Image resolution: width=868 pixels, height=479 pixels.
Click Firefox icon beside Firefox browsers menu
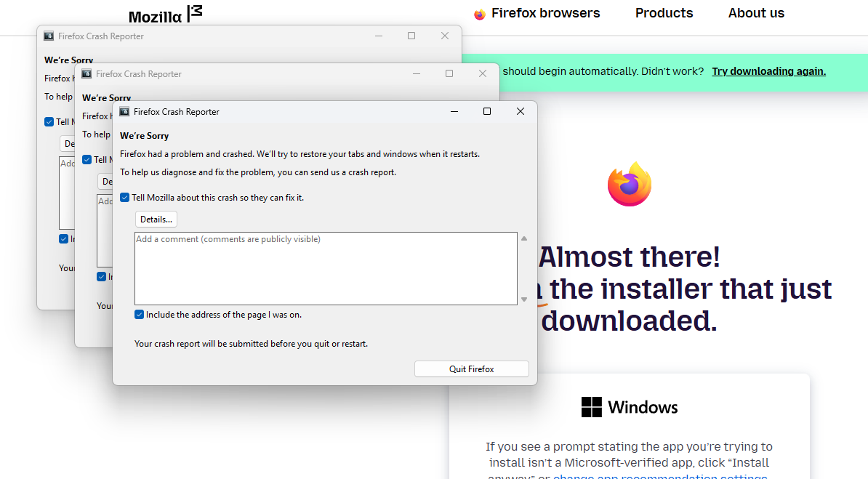coord(480,15)
